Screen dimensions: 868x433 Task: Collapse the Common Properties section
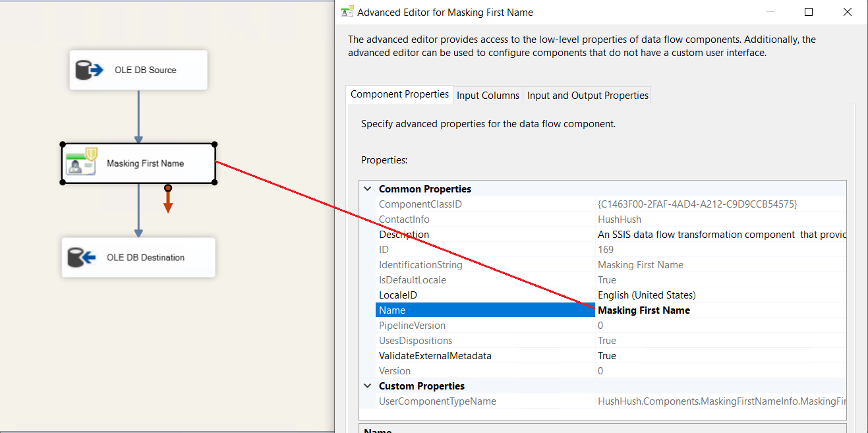click(367, 189)
